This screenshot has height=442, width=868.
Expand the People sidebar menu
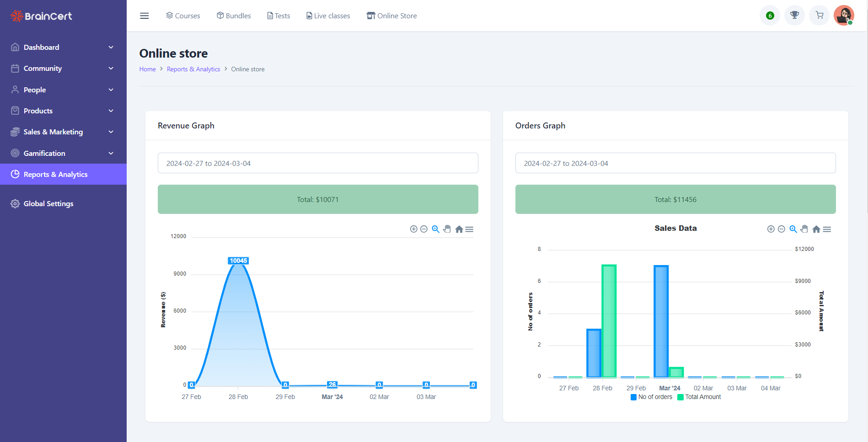(x=63, y=90)
